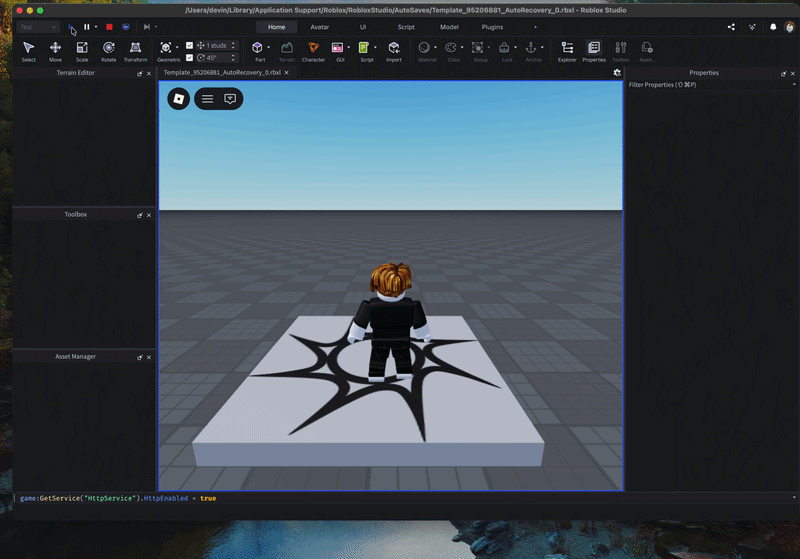Viewport: 800px width, 559px height.
Task: Expand the GUI dropdown arrow
Action: [348, 47]
